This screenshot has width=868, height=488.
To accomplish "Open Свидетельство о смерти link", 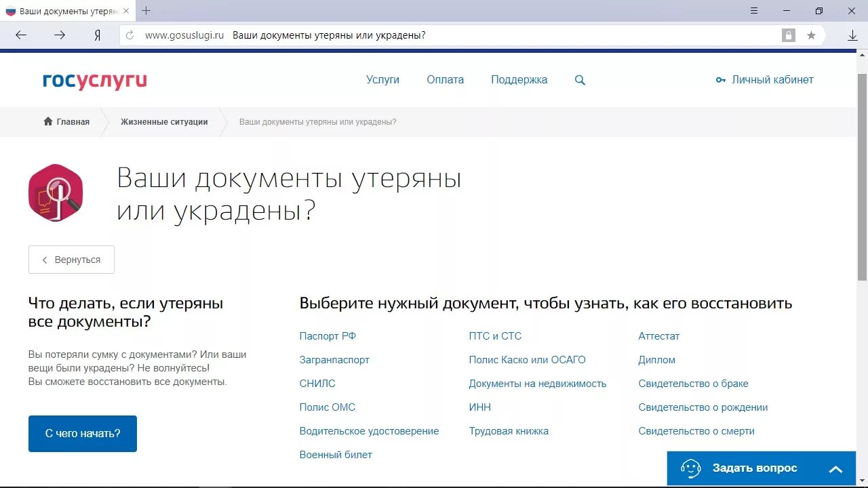I will (x=696, y=431).
